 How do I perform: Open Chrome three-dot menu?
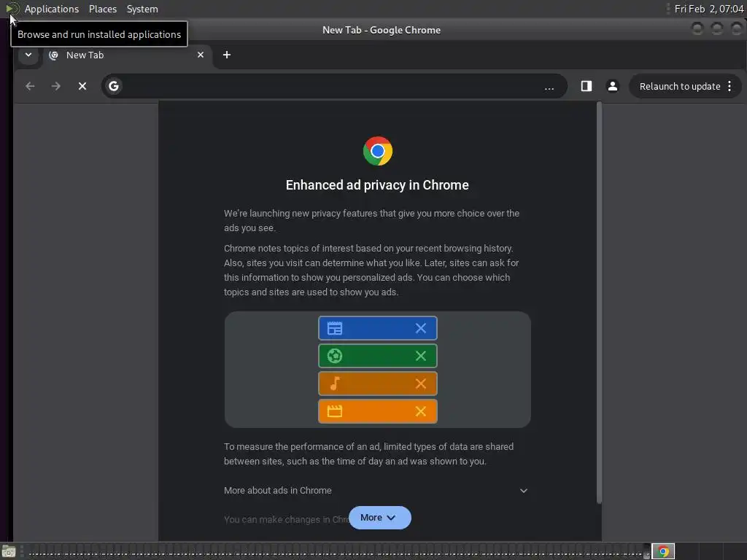(x=729, y=86)
